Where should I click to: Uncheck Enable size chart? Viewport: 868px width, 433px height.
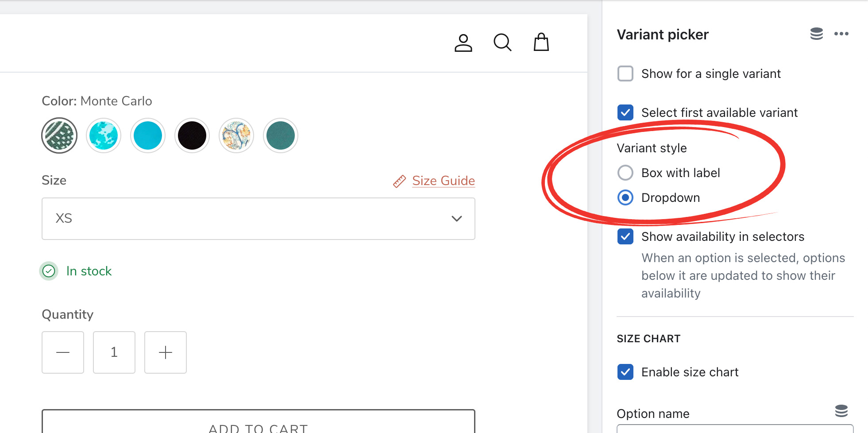(625, 372)
